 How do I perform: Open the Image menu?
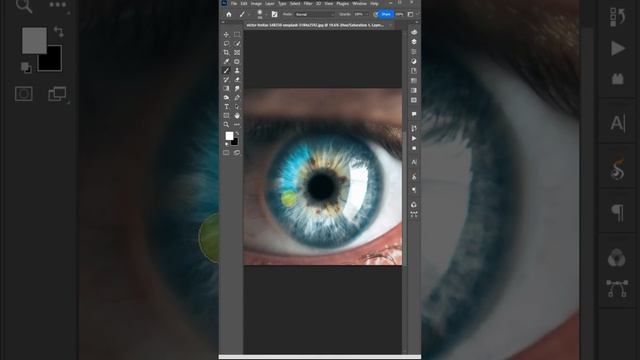click(256, 4)
